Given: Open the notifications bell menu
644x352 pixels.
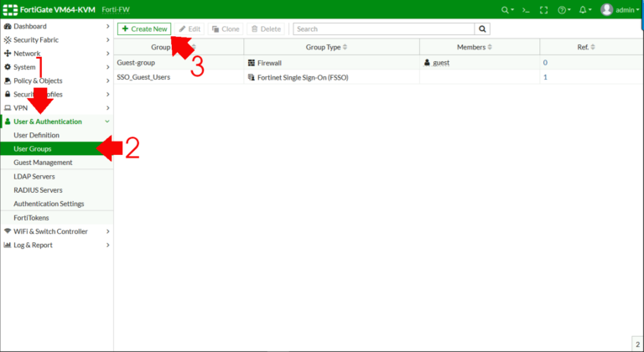Looking at the screenshot, I should click(x=585, y=10).
